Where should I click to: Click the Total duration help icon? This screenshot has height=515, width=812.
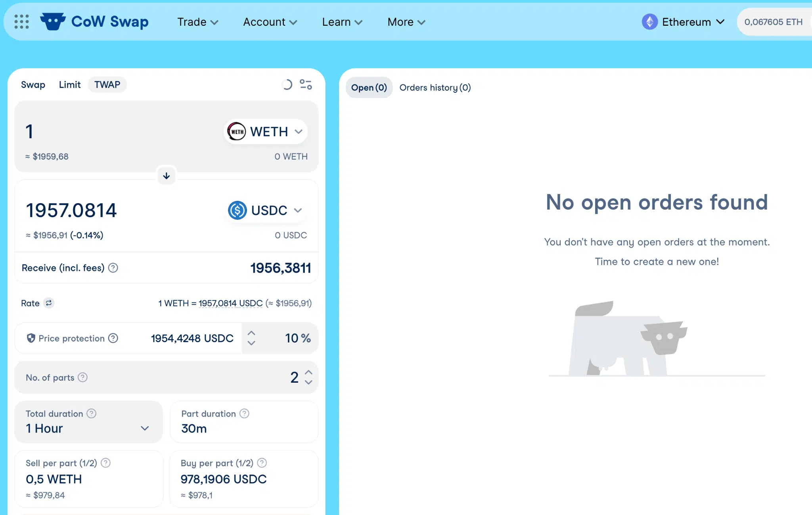(x=92, y=414)
